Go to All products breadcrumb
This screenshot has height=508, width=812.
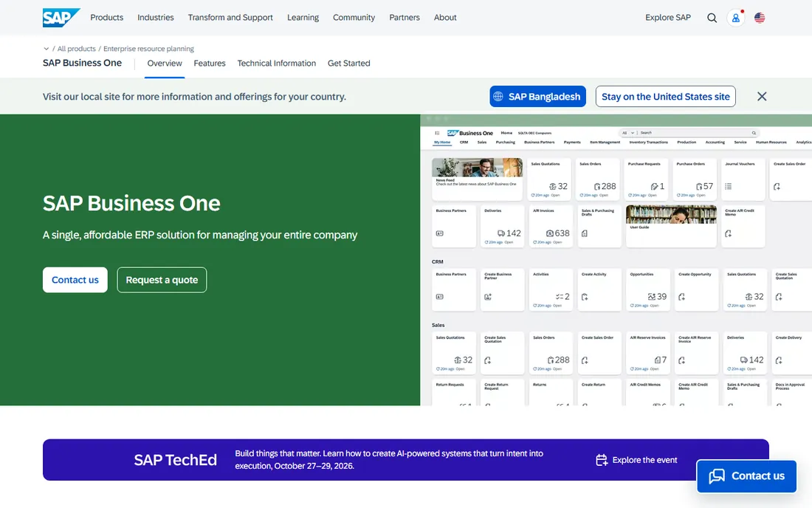(x=76, y=49)
